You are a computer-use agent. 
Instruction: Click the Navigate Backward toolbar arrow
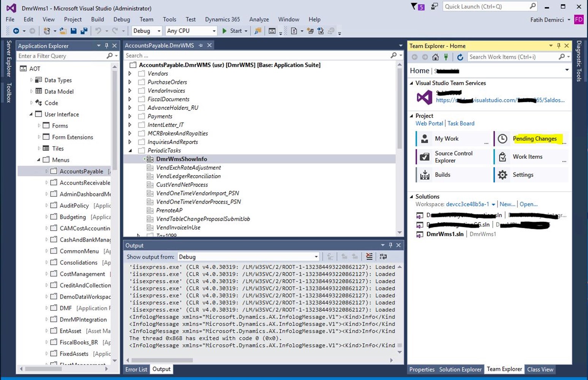click(16, 31)
